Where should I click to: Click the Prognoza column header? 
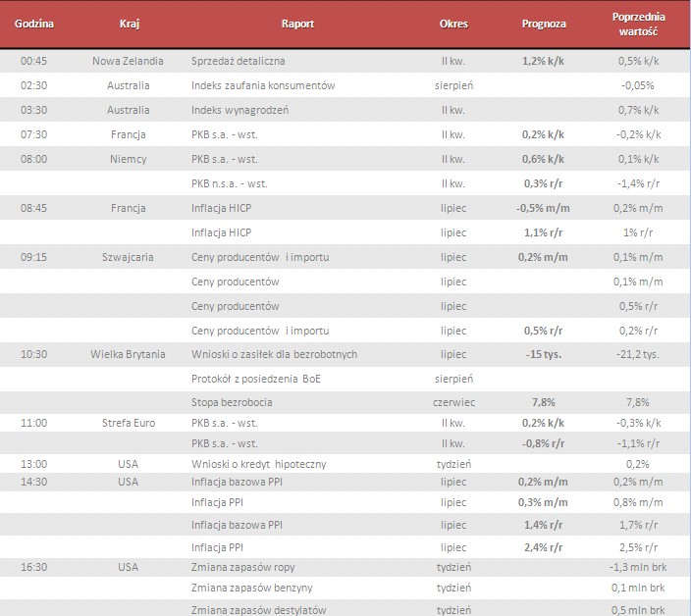544,24
